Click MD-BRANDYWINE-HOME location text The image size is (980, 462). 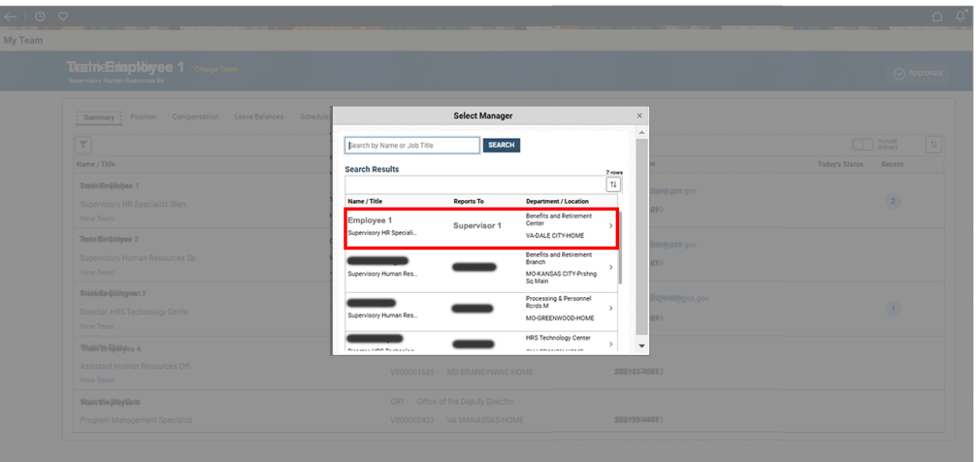490,372
